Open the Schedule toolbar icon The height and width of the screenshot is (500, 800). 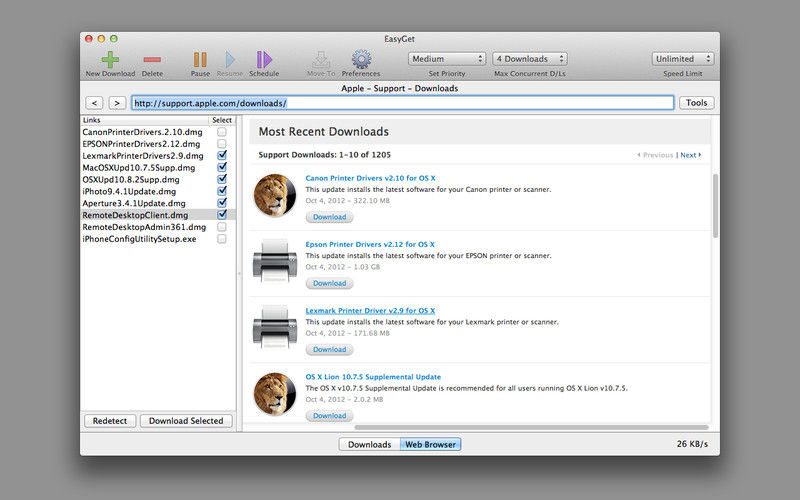click(x=264, y=60)
